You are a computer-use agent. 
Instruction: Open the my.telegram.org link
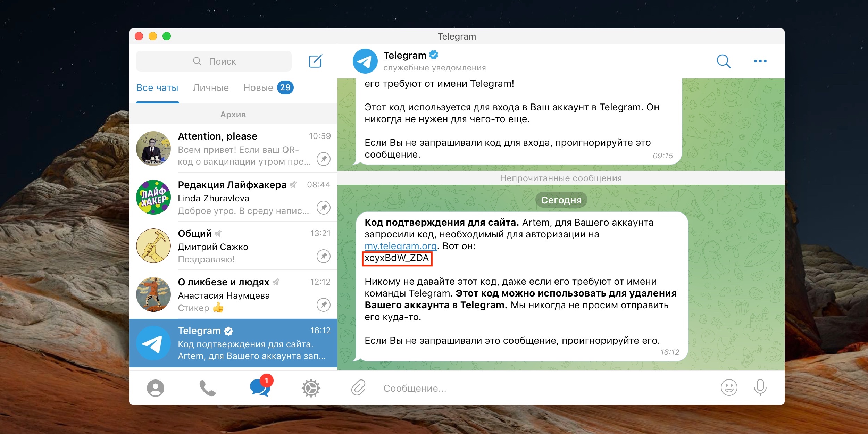coord(401,246)
